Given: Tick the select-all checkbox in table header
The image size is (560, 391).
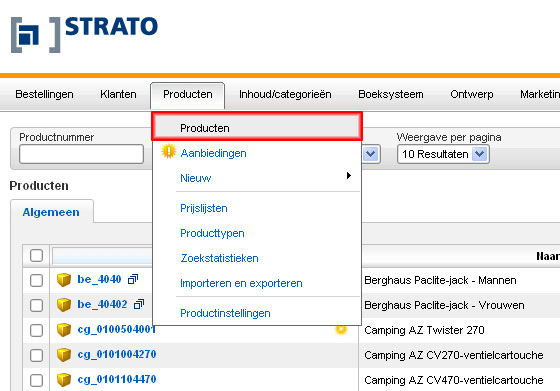Looking at the screenshot, I should [36, 256].
